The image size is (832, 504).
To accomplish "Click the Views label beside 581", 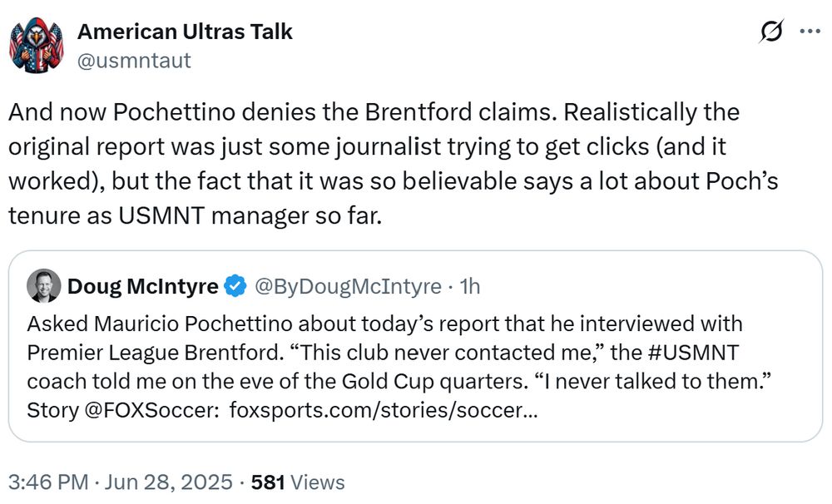I will (318, 482).
